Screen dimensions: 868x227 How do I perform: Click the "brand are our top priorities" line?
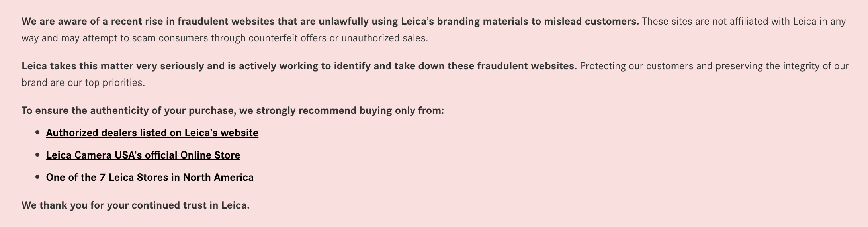[x=83, y=83]
